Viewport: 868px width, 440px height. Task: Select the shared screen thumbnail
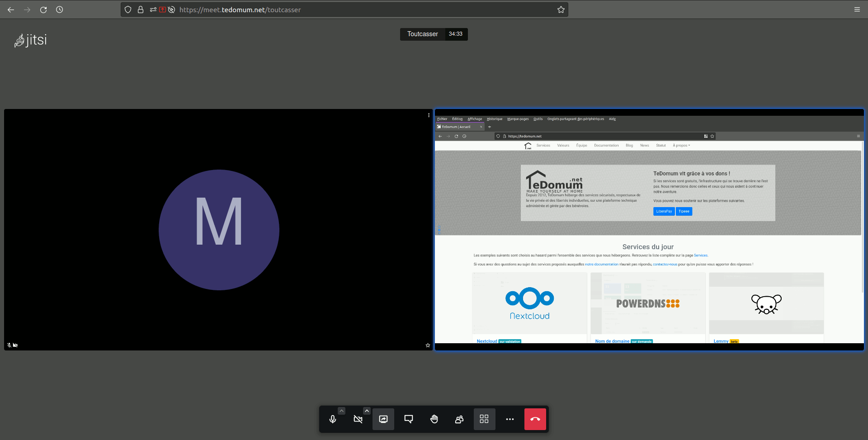[x=649, y=230]
